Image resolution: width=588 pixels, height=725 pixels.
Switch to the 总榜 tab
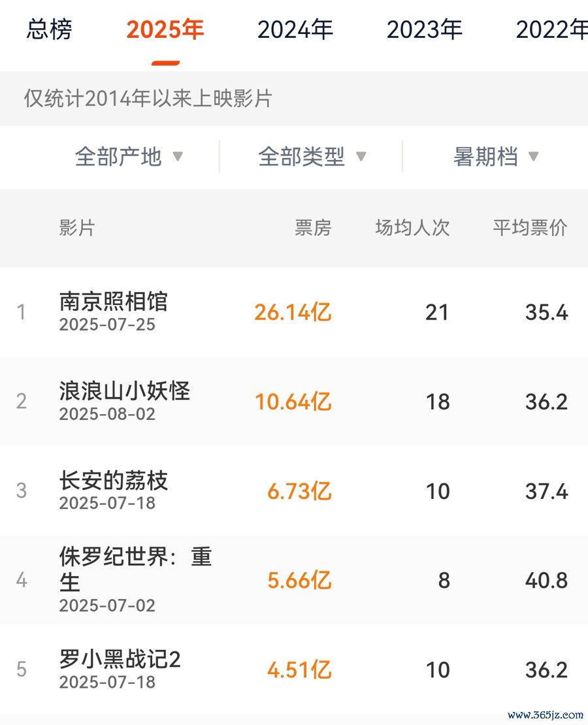tap(49, 29)
